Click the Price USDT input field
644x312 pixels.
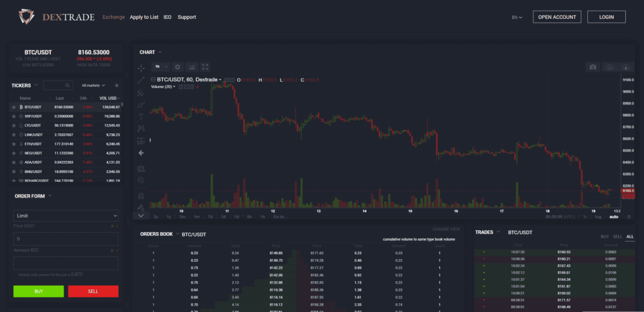point(65,239)
